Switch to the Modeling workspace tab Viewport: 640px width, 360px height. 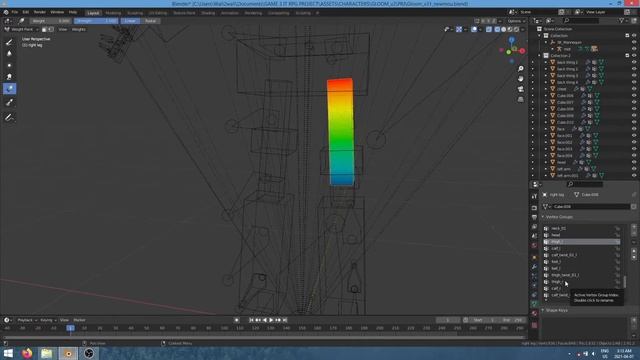(x=113, y=13)
